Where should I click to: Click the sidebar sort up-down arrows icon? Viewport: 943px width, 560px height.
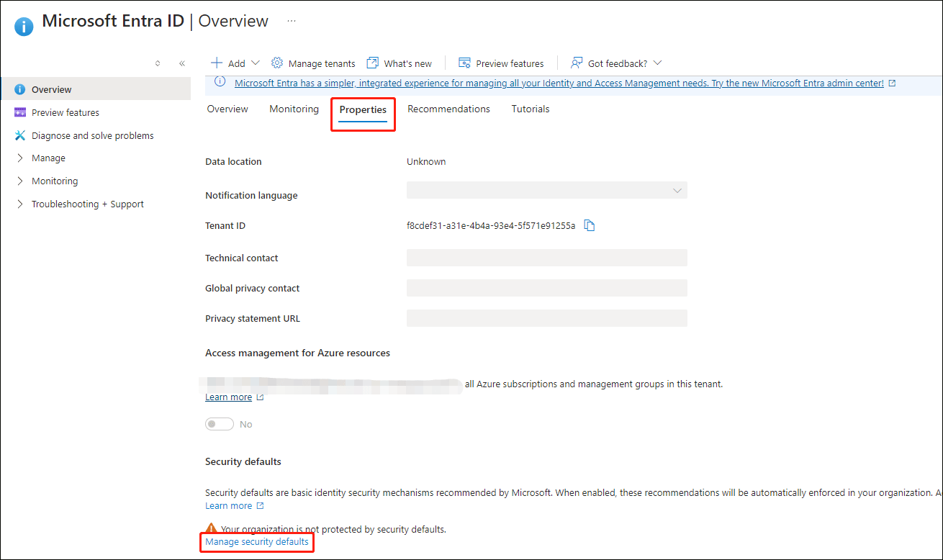tap(158, 63)
